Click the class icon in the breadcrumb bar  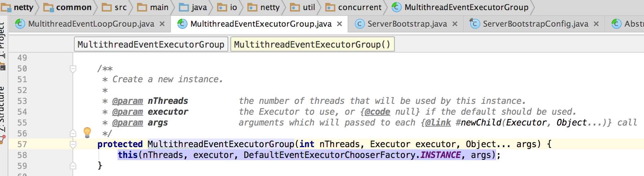coord(396,7)
